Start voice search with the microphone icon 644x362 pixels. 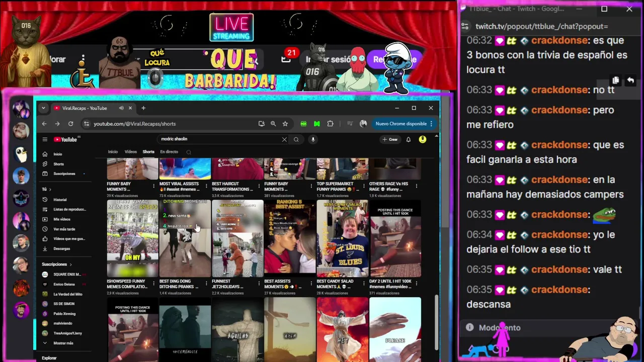tap(313, 140)
